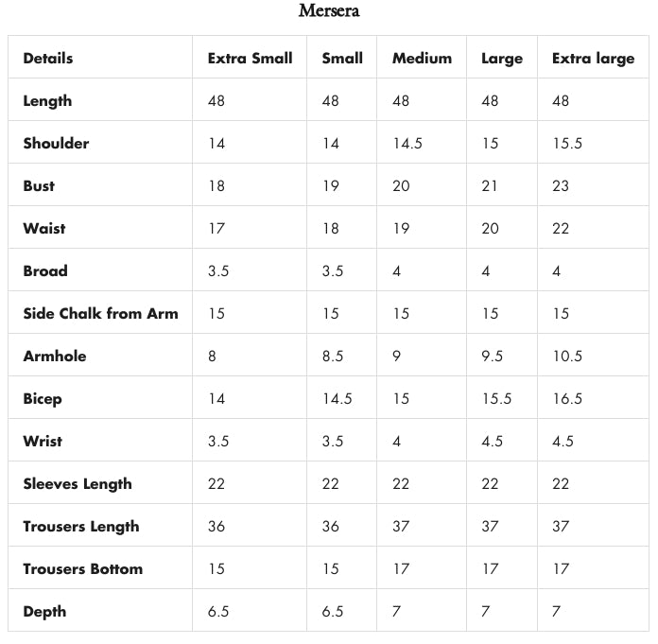Viewport: 658px width, 644px height.
Task: Select the Shoulder row label
Action: pos(56,143)
